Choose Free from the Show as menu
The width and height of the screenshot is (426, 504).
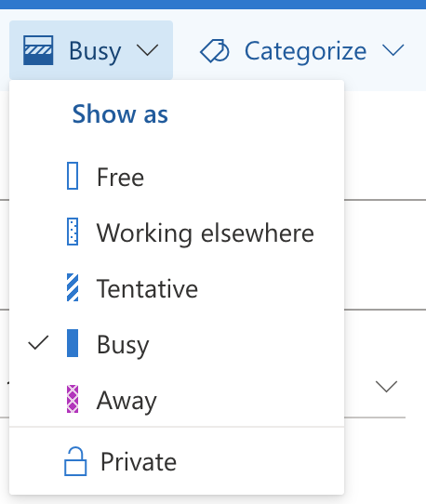coord(177,176)
